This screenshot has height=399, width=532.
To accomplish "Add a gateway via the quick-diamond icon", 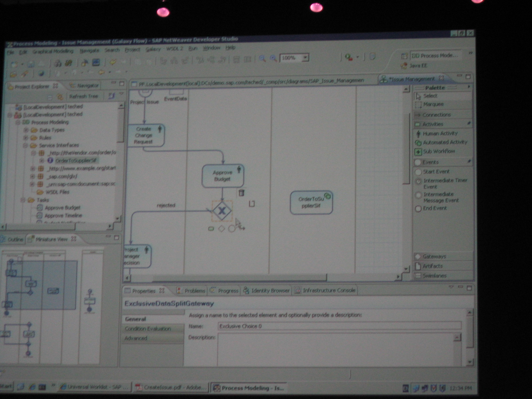I will (221, 228).
